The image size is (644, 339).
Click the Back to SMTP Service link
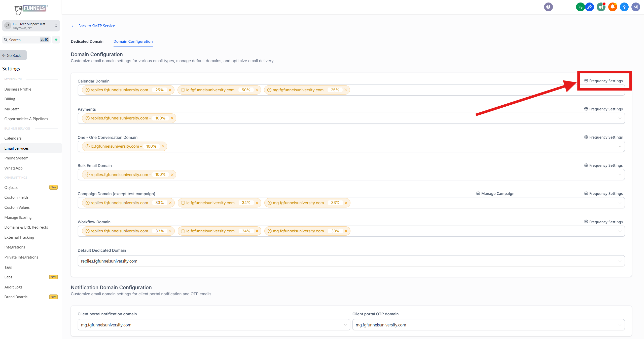click(x=96, y=26)
